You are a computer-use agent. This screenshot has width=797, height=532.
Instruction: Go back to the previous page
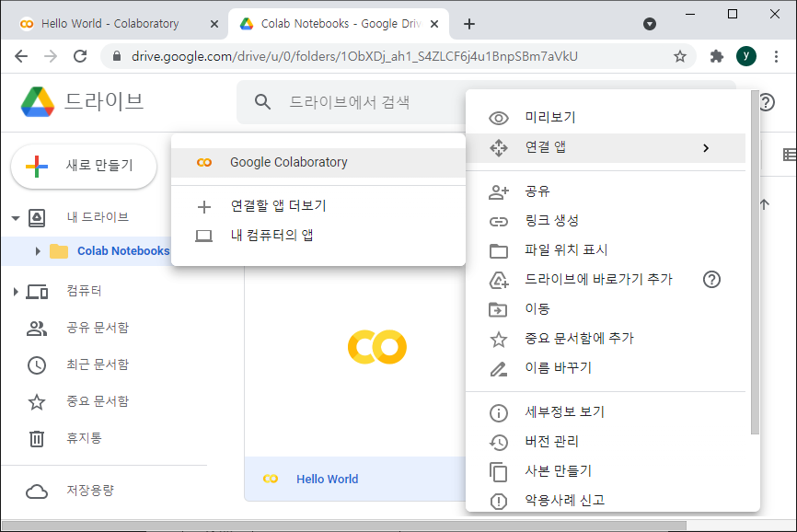(x=21, y=56)
